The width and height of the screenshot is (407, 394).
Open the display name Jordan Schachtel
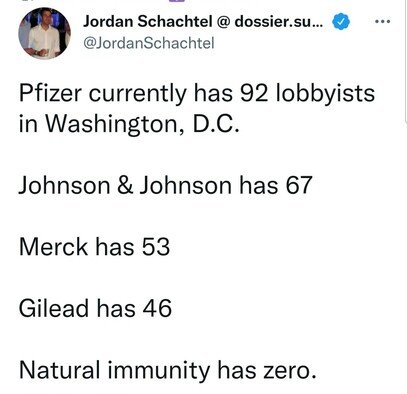148,22
